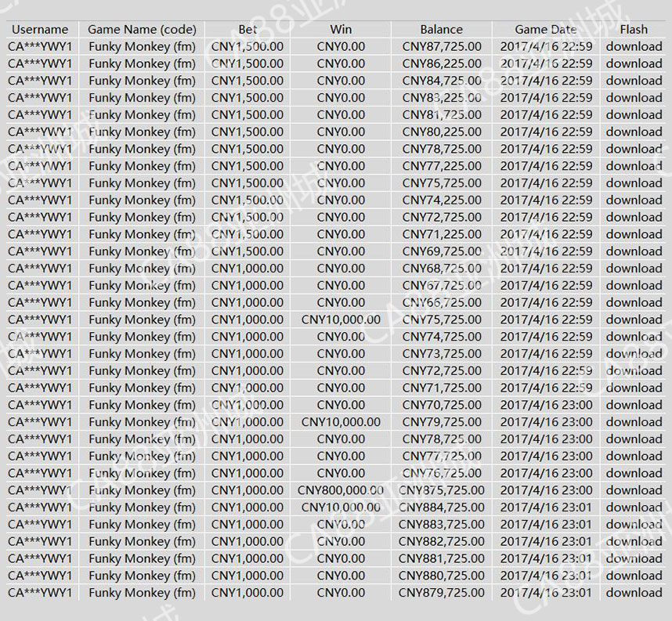
Task: Sort by the Game Date column header
Action: (546, 30)
